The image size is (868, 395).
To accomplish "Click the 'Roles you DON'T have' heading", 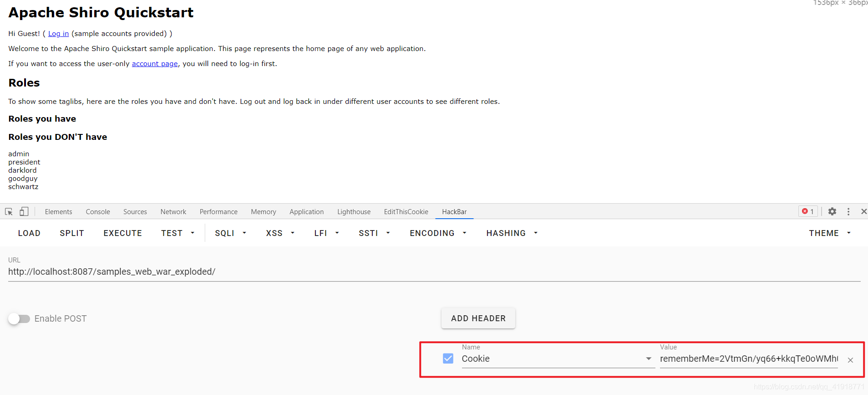I will [58, 137].
